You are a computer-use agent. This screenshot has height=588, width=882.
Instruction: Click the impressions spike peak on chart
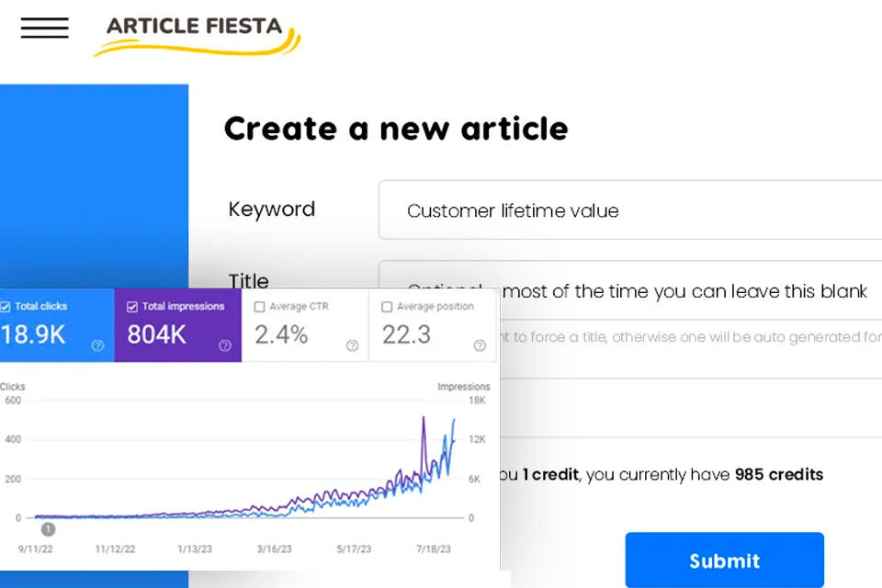point(424,418)
